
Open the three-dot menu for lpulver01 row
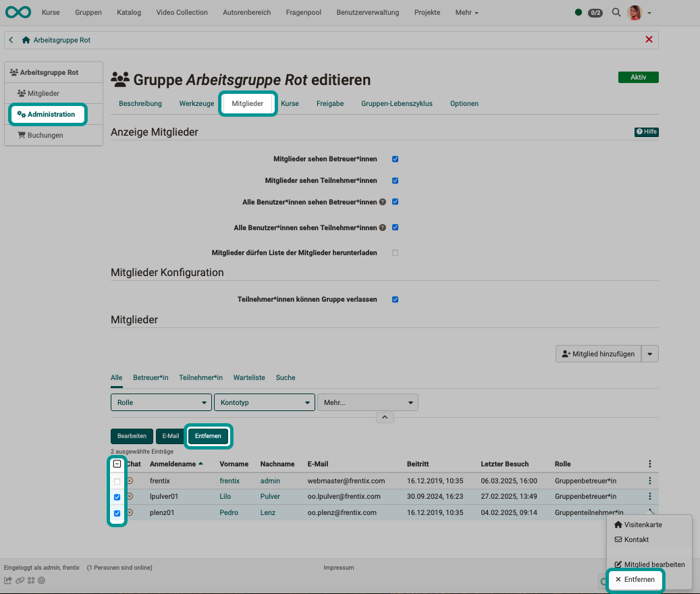coord(650,496)
